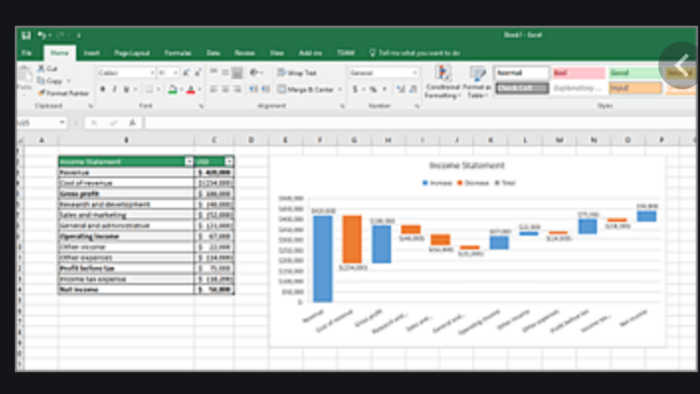Click the text Orientation icon
The height and width of the screenshot is (394, 700).
tap(254, 72)
